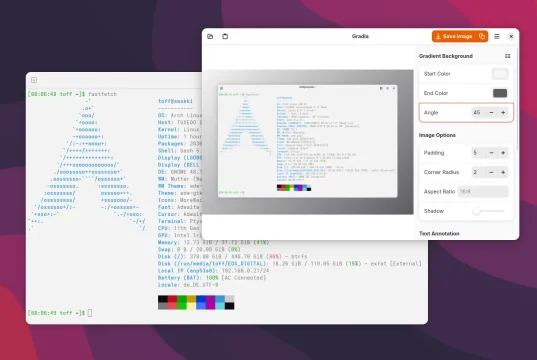The image size is (537, 360).
Task: Close the Gradia window
Action: pyautogui.click(x=511, y=36)
